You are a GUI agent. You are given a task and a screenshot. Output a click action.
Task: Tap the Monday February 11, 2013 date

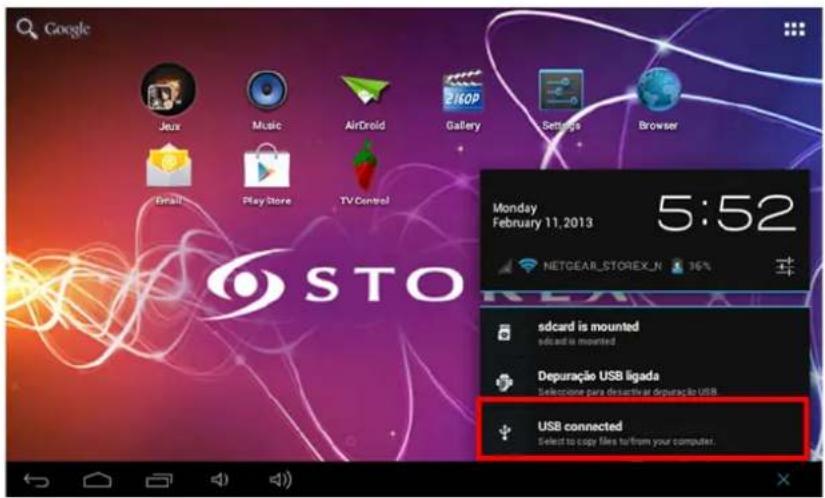tap(542, 216)
